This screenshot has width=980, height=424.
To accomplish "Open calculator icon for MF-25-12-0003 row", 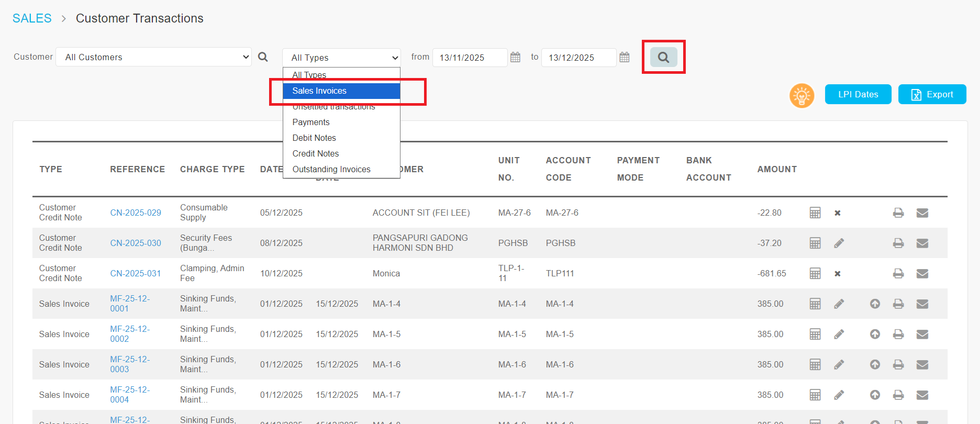I will [x=815, y=364].
